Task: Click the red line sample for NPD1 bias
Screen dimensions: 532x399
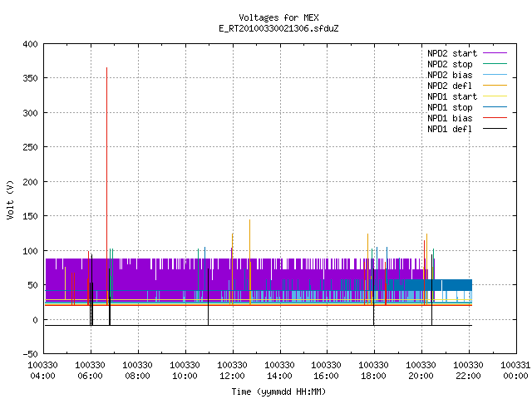Action: [495, 118]
